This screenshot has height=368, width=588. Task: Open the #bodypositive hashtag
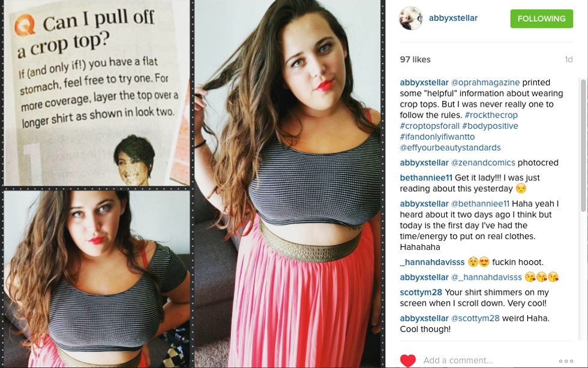click(490, 126)
